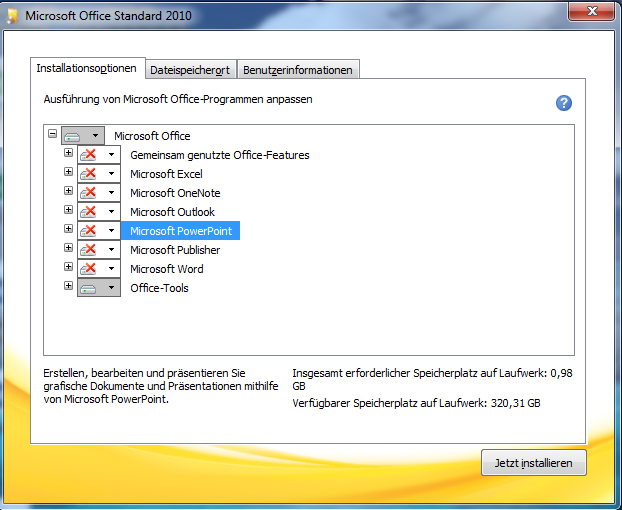Expand the Office-Tools tree node
Screen dimensions: 622x510
[x=68, y=287]
